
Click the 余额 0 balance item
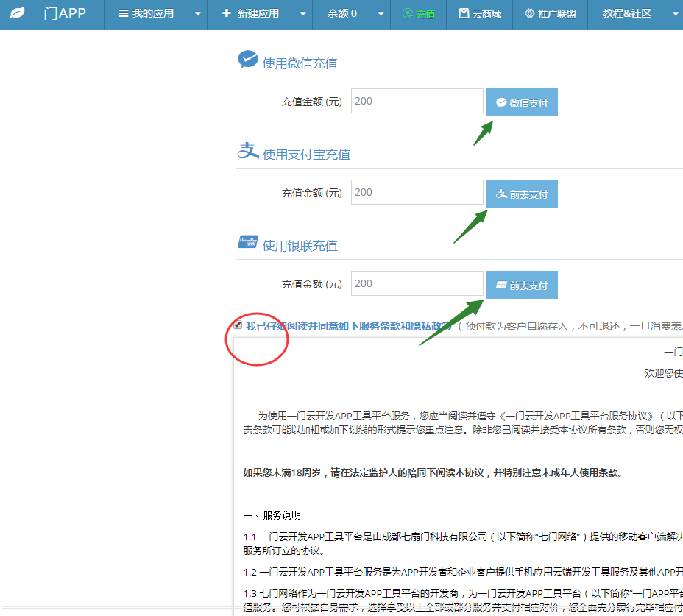tap(342, 14)
